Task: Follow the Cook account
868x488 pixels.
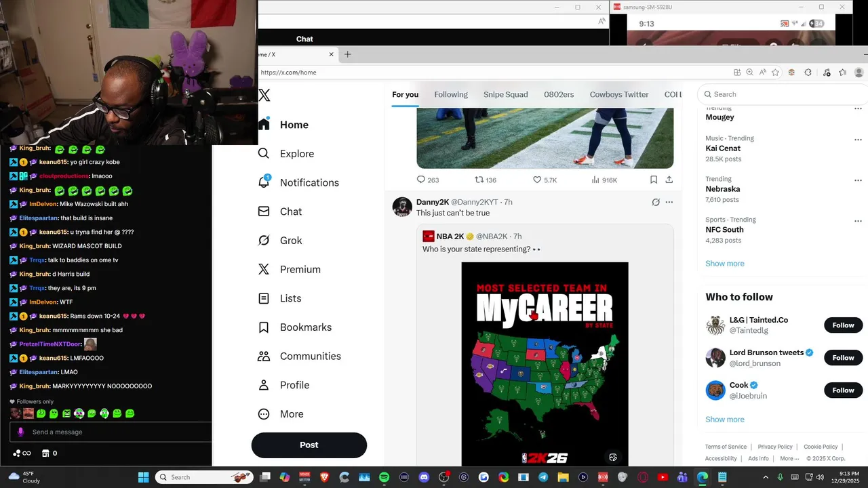Action: 843,390
